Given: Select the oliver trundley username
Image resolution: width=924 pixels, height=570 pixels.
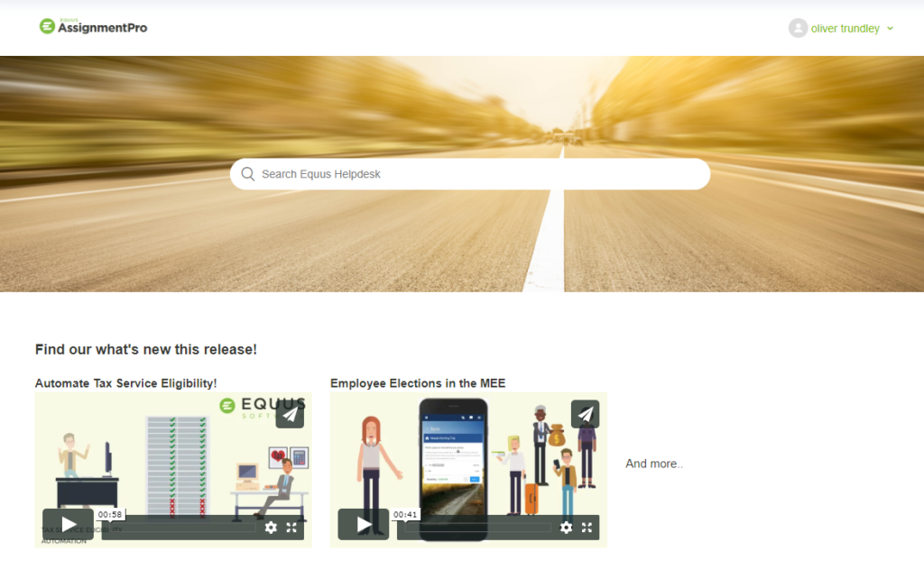Looking at the screenshot, I should coord(845,28).
